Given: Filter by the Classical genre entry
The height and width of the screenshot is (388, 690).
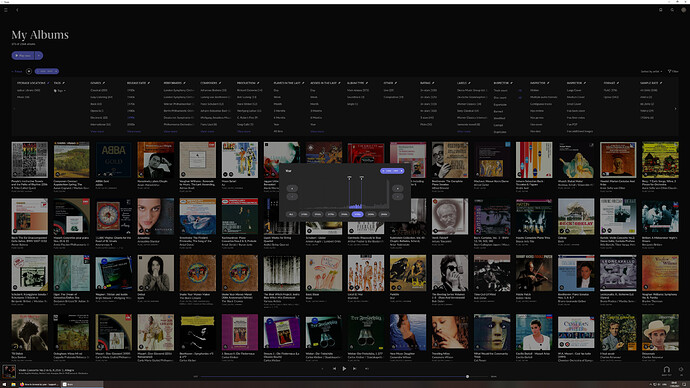Looking at the screenshot, I should tap(99, 90).
